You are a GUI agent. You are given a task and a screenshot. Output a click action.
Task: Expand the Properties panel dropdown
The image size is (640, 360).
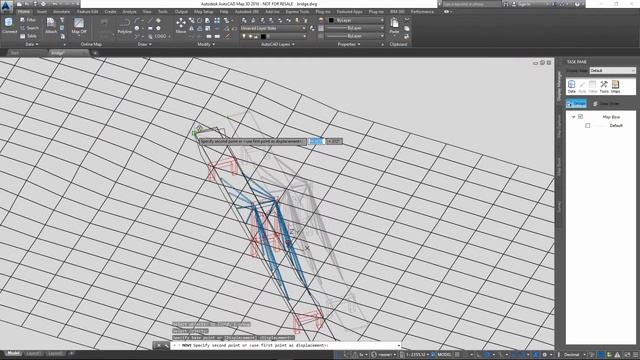349,44
